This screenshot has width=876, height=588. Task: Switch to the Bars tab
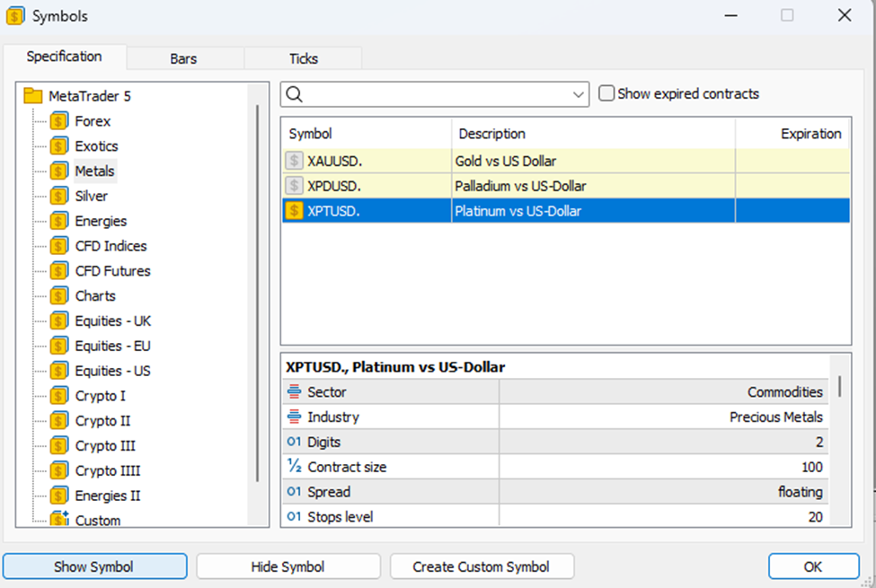[183, 58]
